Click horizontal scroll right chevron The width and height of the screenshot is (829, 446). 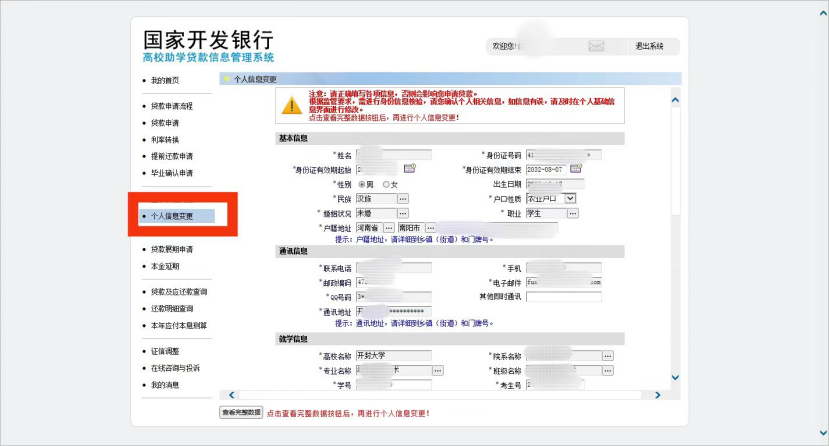(658, 395)
